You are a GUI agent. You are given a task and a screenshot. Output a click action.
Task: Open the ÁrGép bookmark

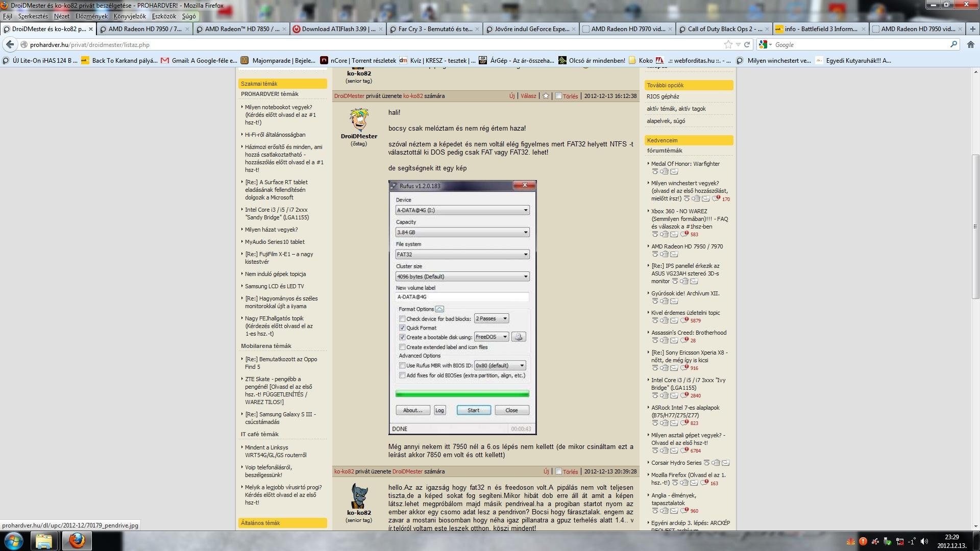pyautogui.click(x=516, y=61)
